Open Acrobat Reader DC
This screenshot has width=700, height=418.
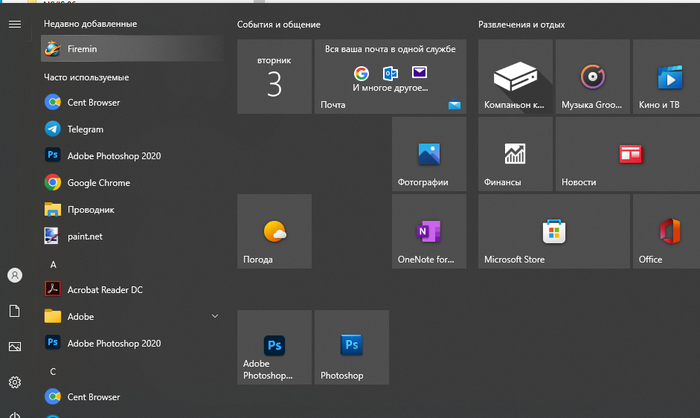coord(132,289)
